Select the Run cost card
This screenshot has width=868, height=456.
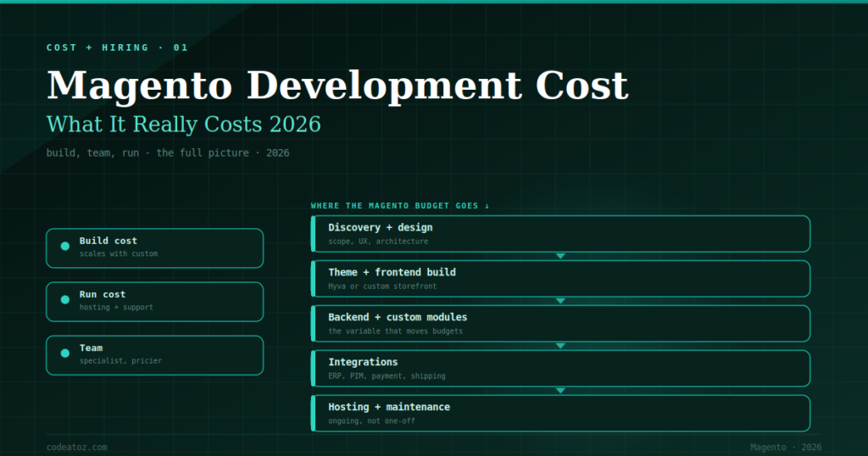[155, 302]
